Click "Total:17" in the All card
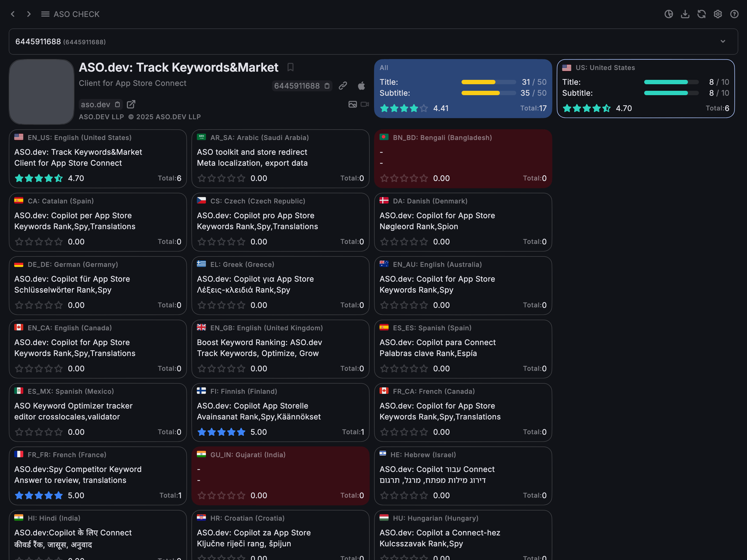The height and width of the screenshot is (560, 747). (x=533, y=108)
